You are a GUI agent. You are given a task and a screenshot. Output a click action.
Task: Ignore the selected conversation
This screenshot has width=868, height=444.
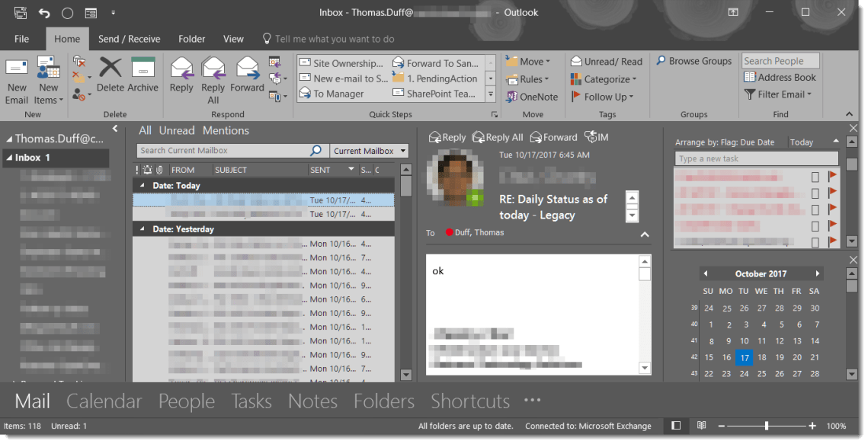pos(78,60)
